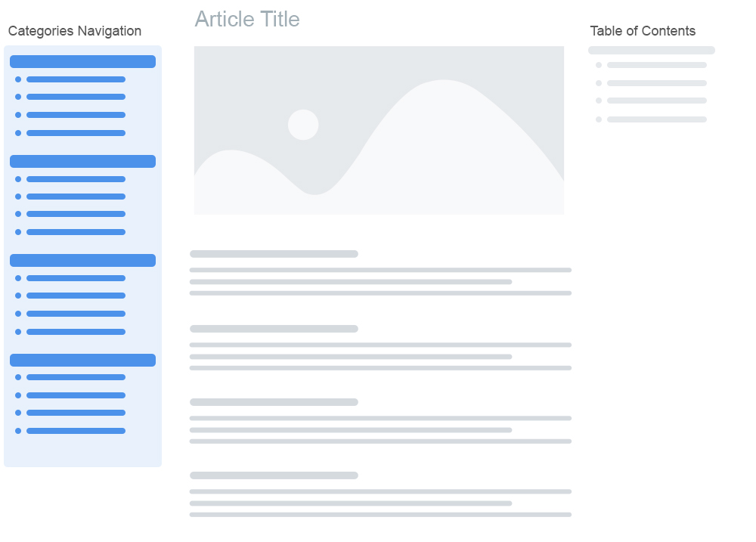
Task: Expand the third category header in the sidebar
Action: tap(82, 261)
